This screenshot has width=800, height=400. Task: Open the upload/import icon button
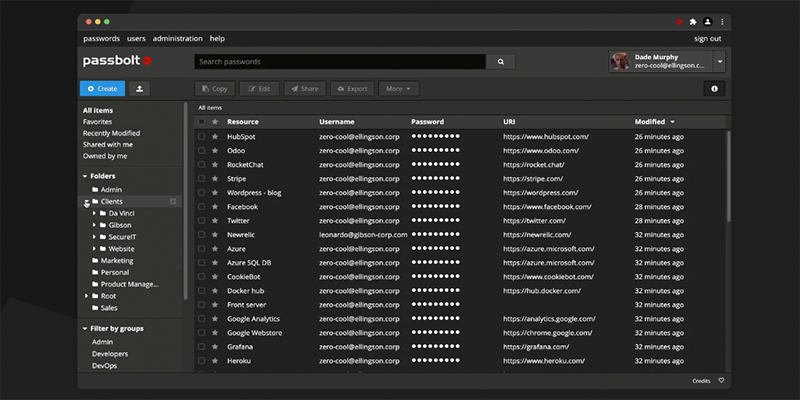click(139, 89)
